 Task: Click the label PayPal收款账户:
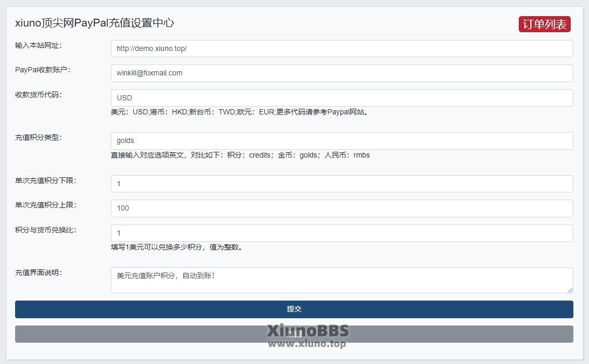pos(43,70)
